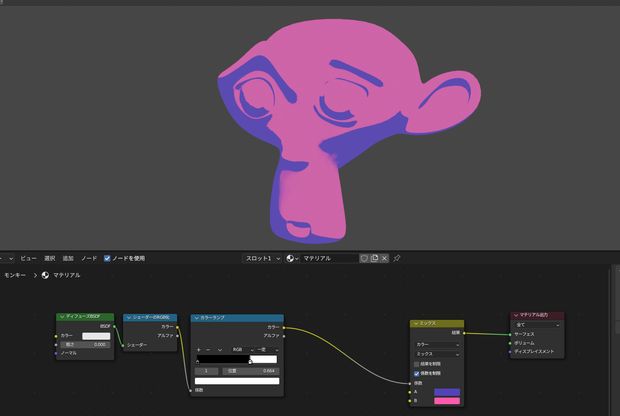Open the color ramp tools chevron

(220, 350)
